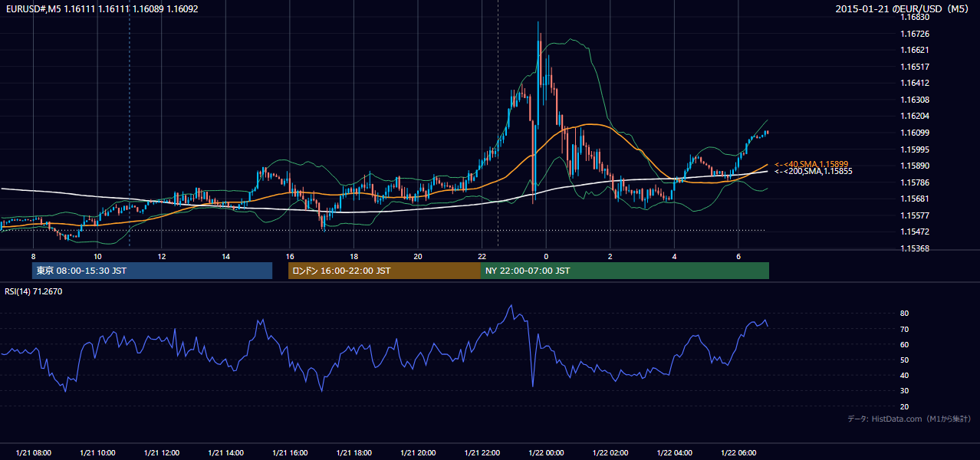This screenshot has height=460, width=980.
Task: Click RSI axis level 50
Action: click(905, 360)
